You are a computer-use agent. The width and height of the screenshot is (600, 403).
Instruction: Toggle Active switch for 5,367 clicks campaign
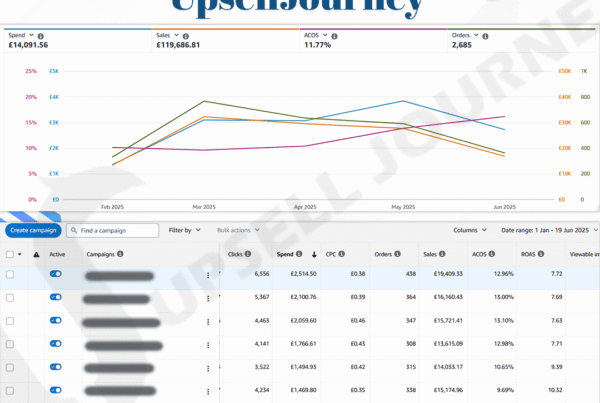point(56,297)
